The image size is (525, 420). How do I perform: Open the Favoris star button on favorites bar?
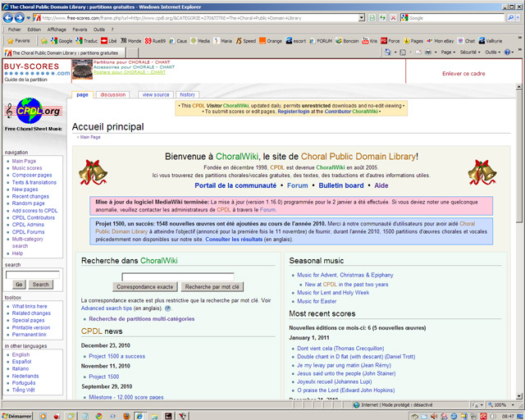(19, 41)
